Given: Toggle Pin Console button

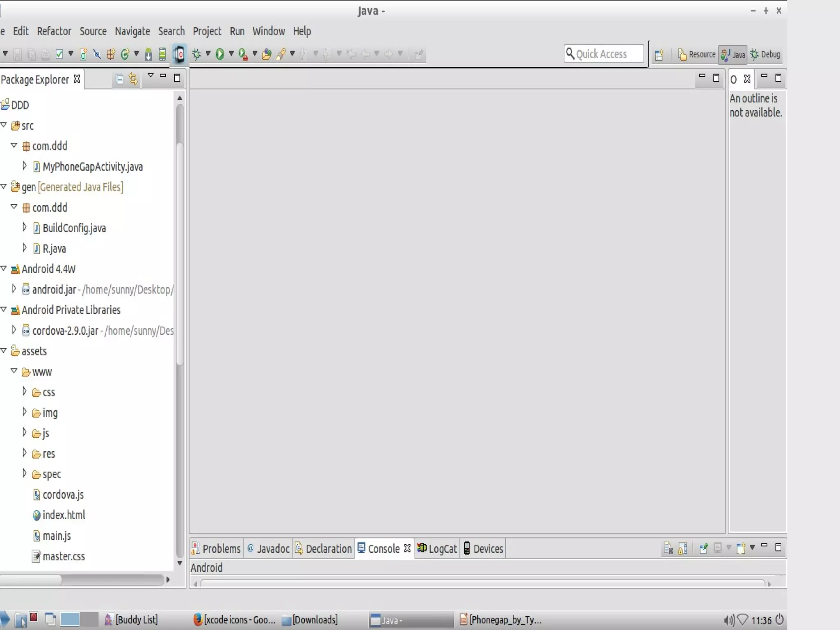Looking at the screenshot, I should (703, 548).
